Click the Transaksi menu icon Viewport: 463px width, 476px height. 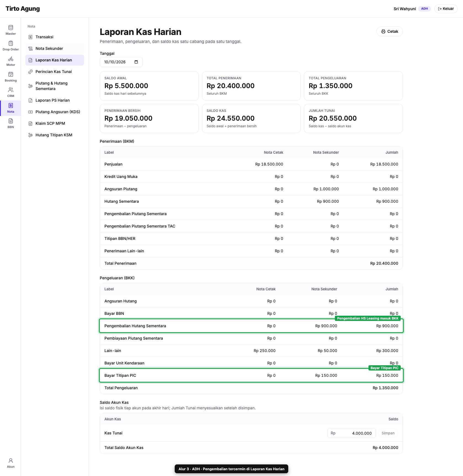(31, 37)
